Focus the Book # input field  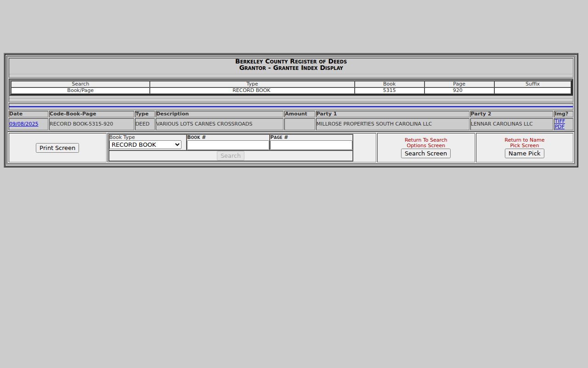[228, 145]
